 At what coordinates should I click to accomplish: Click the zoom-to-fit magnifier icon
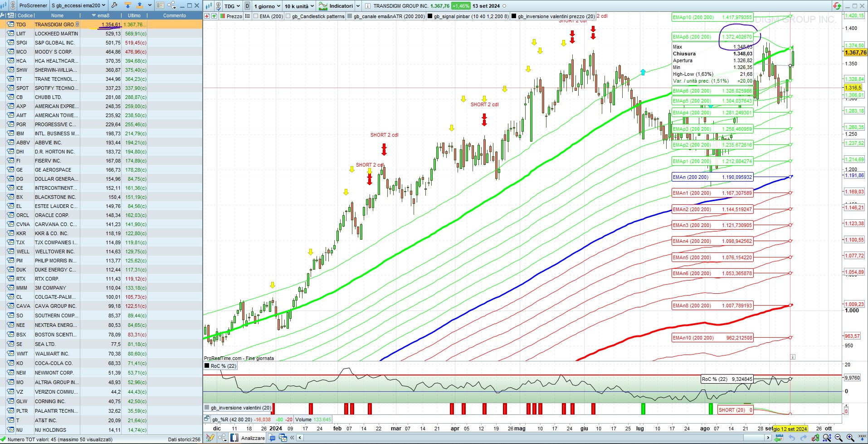click(827, 438)
